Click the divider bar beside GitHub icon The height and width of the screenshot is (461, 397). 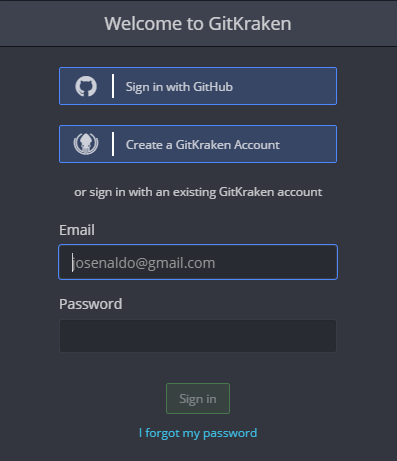pyautogui.click(x=113, y=86)
